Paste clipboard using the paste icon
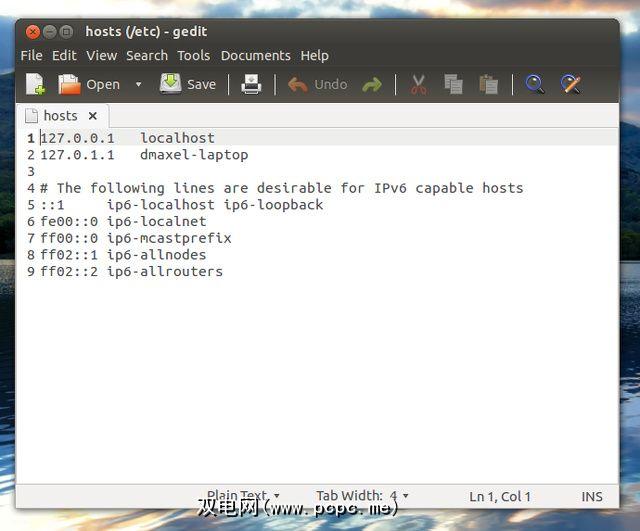This screenshot has width=640, height=531. coord(489,84)
